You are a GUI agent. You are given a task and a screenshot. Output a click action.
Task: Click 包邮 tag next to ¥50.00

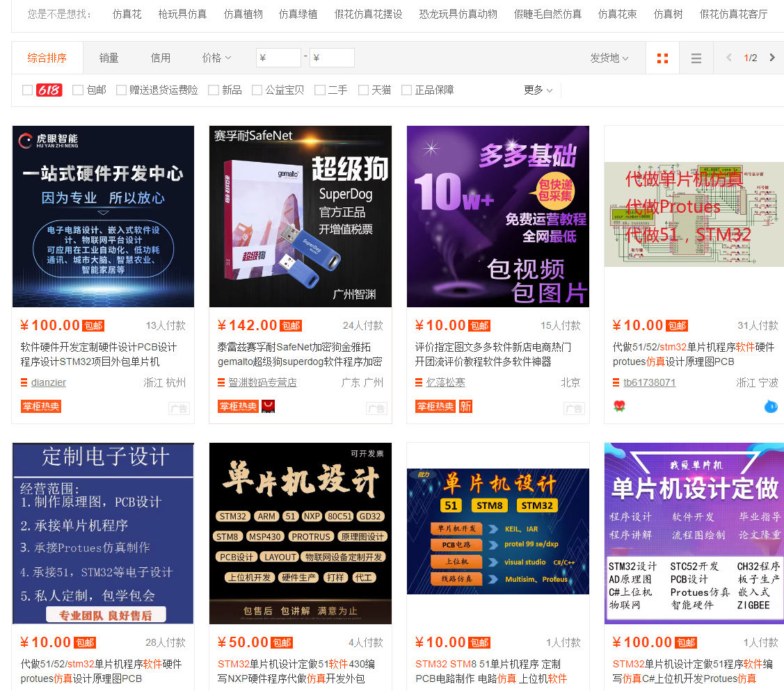click(x=282, y=642)
